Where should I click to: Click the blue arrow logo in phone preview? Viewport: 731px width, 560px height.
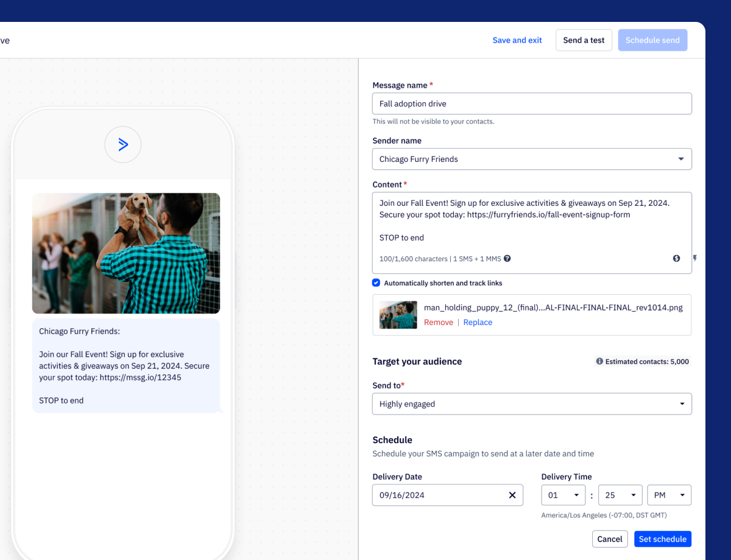click(123, 144)
